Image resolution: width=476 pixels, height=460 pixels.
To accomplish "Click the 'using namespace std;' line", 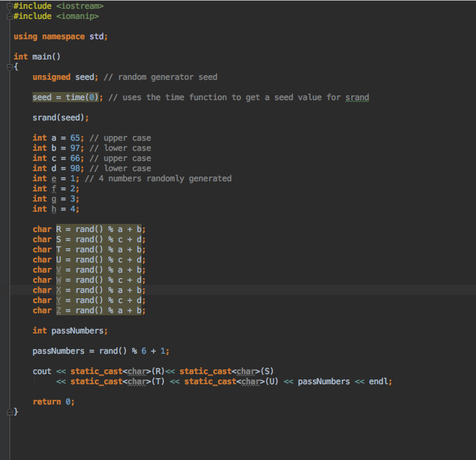I will 60,37.
